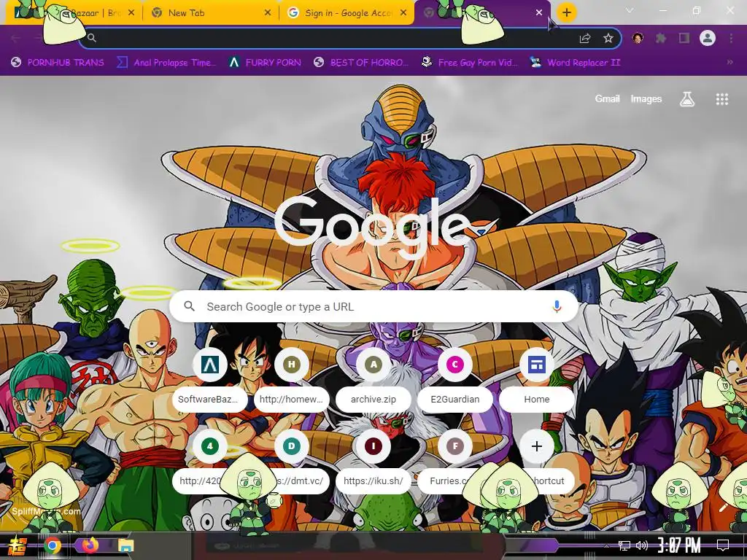Open the E2Guardian shortcut tile

click(455, 381)
